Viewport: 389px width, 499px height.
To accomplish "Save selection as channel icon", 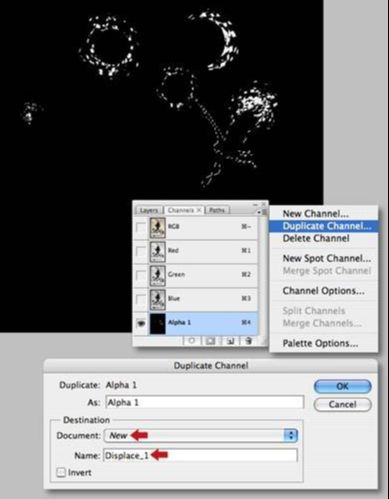I will coord(210,341).
